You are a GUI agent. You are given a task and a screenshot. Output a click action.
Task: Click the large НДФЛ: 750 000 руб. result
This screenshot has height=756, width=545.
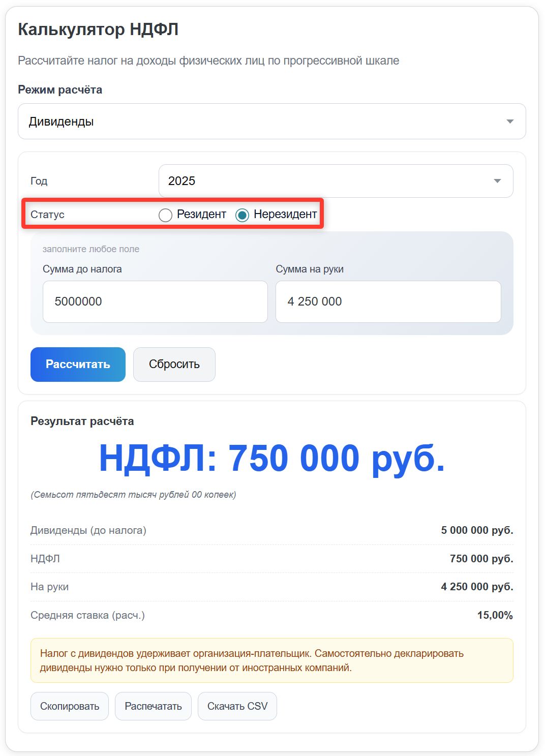point(272,459)
